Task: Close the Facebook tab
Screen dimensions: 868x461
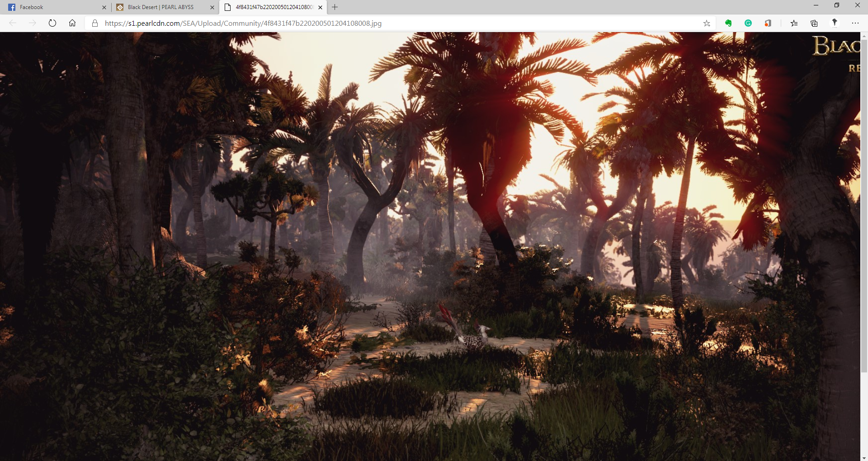Action: (104, 7)
